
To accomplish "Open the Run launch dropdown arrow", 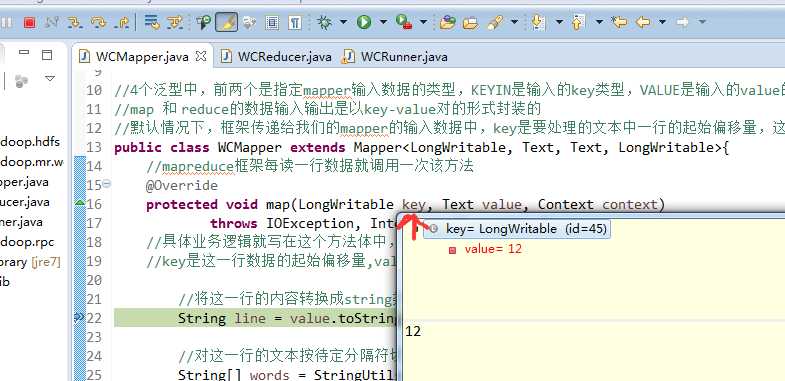I will (383, 22).
